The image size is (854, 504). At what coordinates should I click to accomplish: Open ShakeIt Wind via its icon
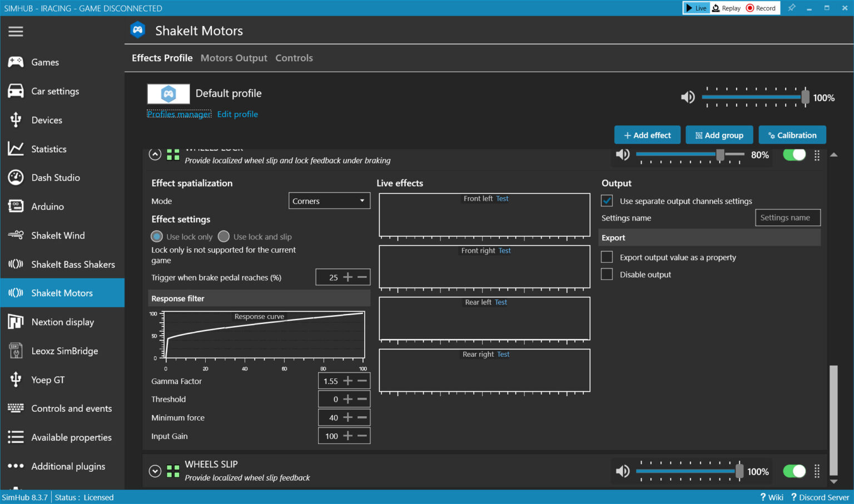[x=16, y=235]
